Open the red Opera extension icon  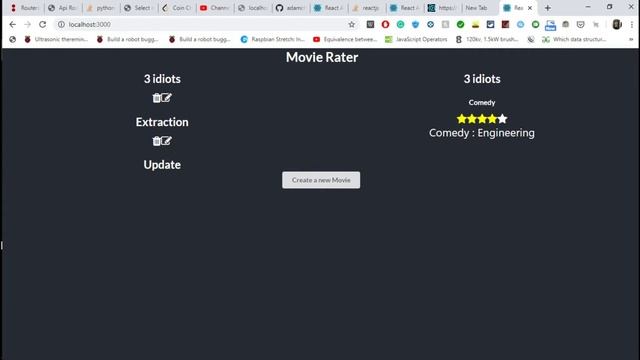point(385,24)
